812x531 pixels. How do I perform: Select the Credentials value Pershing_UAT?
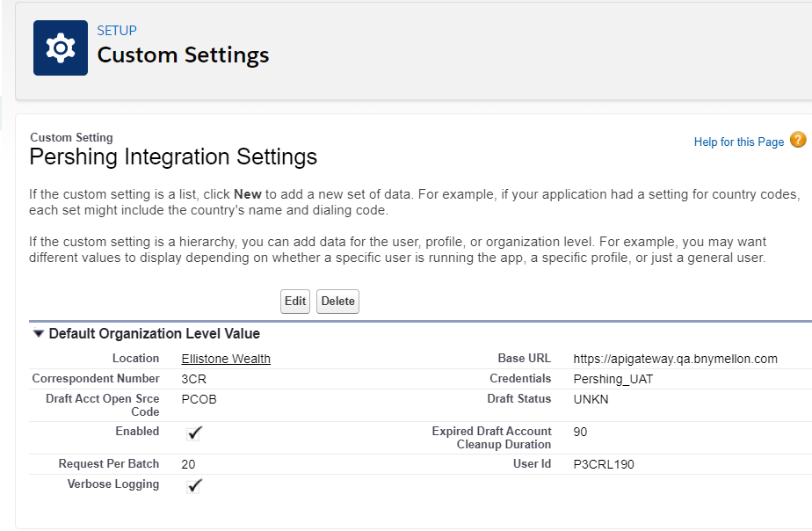click(613, 379)
